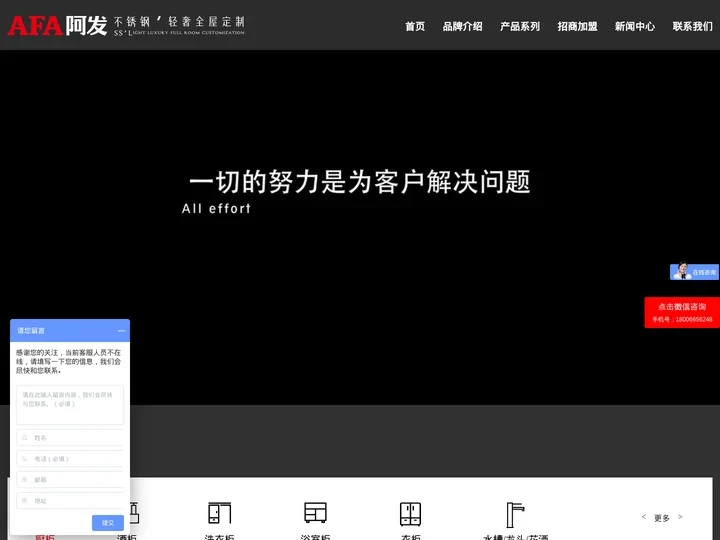
Task: Open the 首页 navigation item
Action: point(415,26)
